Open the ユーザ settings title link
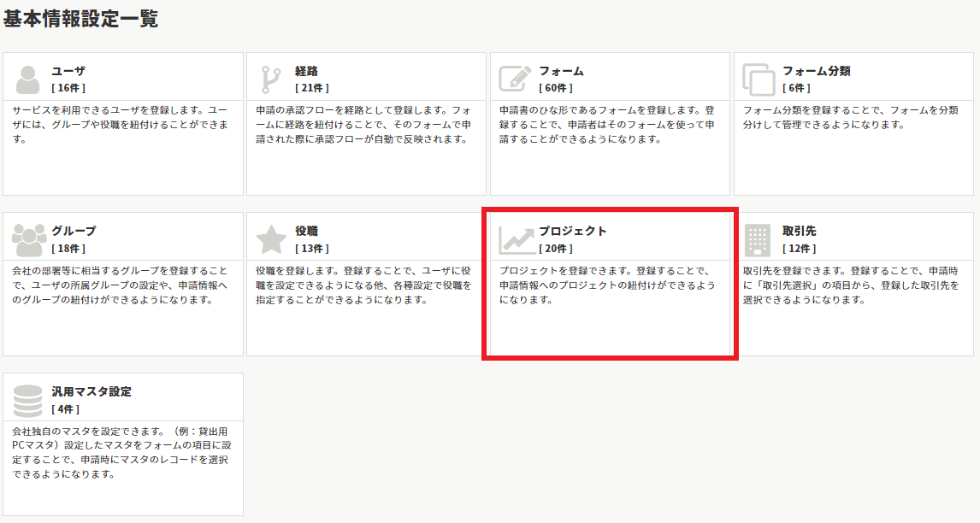This screenshot has height=523, width=980. 68,71
